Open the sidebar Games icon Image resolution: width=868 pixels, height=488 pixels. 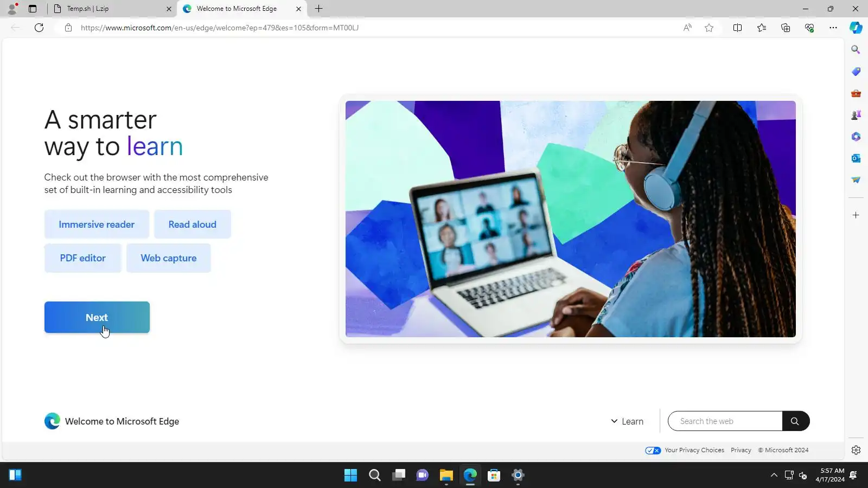pyautogui.click(x=856, y=115)
